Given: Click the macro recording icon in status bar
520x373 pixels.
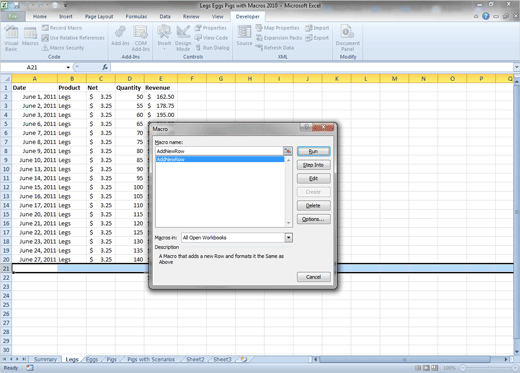Looking at the screenshot, I should [30, 368].
